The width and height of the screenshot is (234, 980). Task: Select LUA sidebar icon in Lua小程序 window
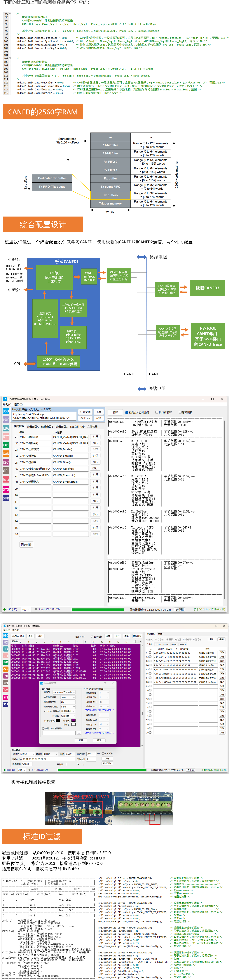(6, 428)
